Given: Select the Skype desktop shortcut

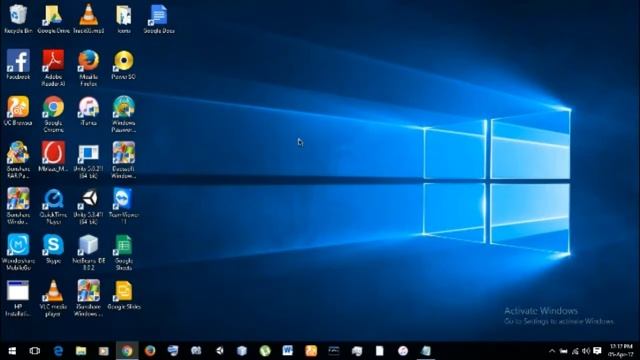Looking at the screenshot, I should click(x=53, y=249).
